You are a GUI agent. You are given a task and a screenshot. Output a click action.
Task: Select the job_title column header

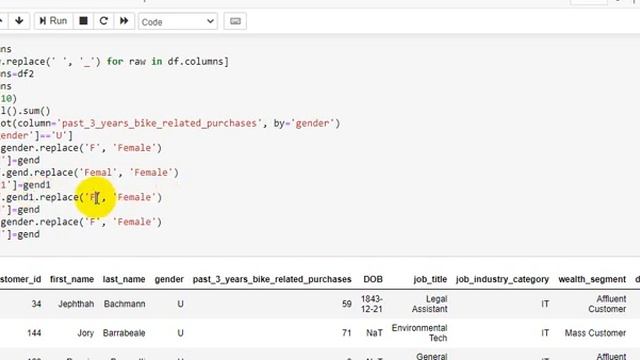point(430,279)
